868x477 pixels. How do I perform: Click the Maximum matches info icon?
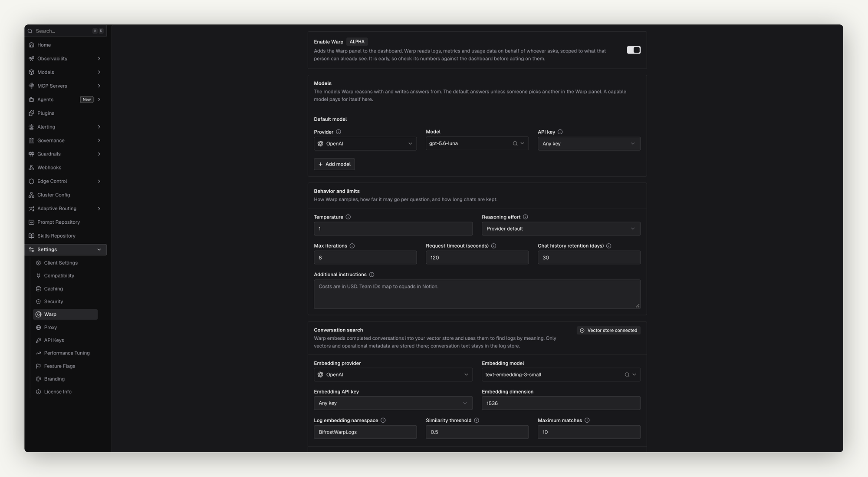point(587,421)
